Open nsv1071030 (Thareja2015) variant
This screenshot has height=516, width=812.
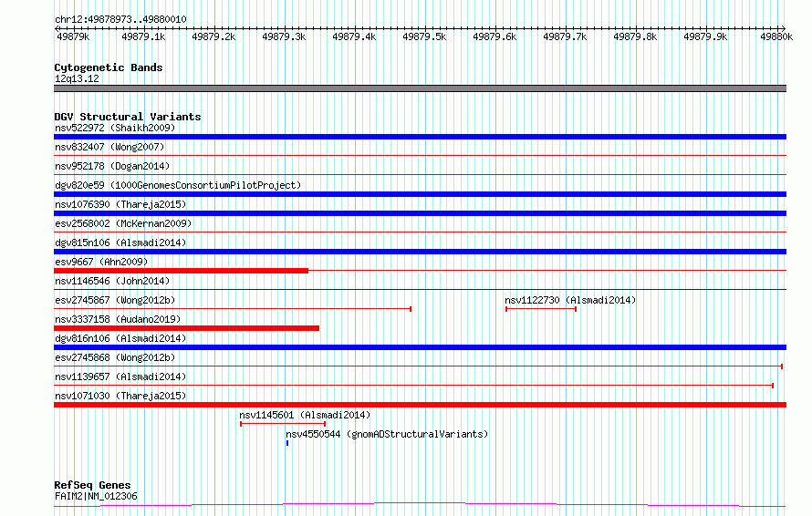click(120, 396)
